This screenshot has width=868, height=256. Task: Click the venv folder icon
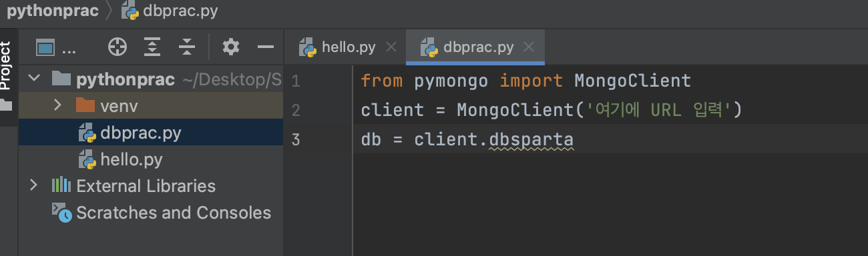pyautogui.click(x=85, y=105)
